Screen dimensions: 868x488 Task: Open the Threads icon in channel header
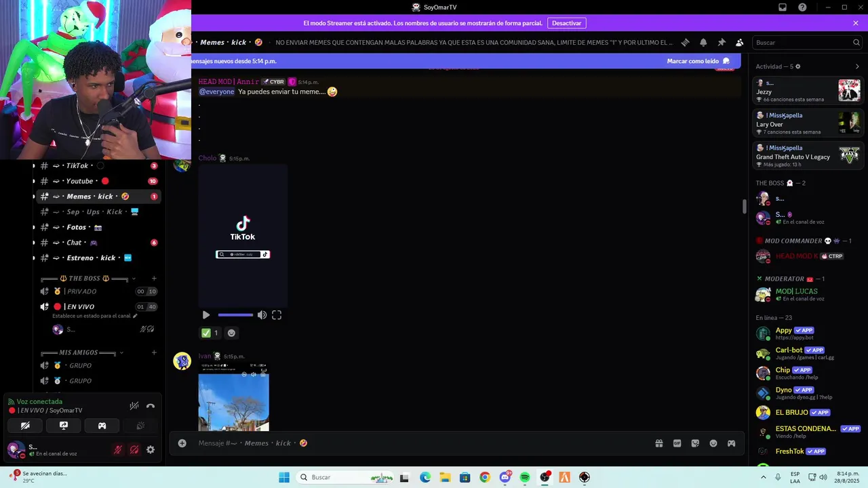(x=685, y=42)
